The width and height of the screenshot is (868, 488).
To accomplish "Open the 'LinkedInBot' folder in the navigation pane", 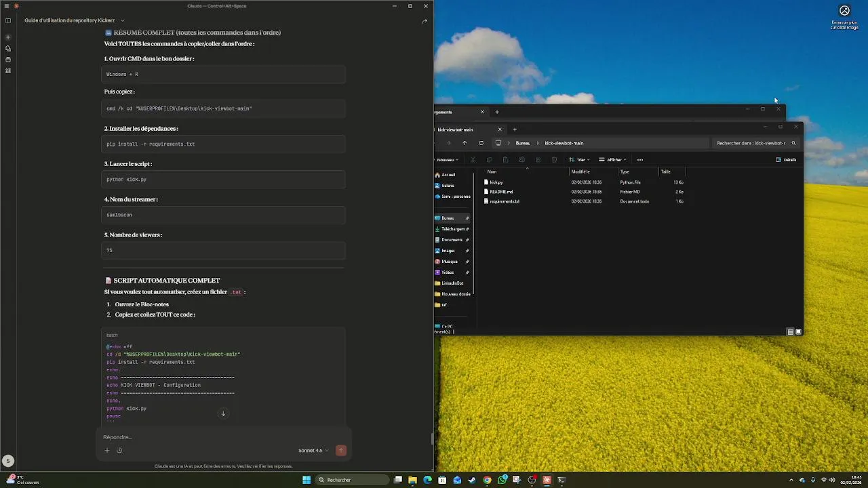I will (x=452, y=283).
